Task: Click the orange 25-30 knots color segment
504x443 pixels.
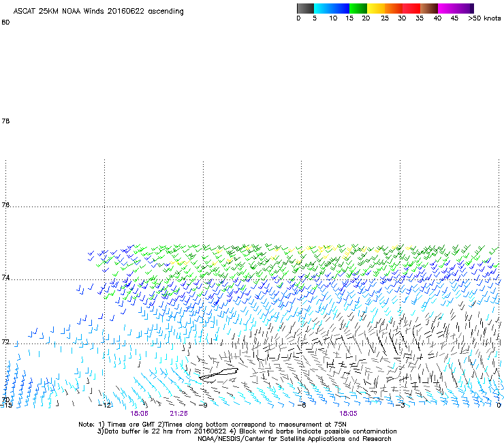Action: point(394,8)
